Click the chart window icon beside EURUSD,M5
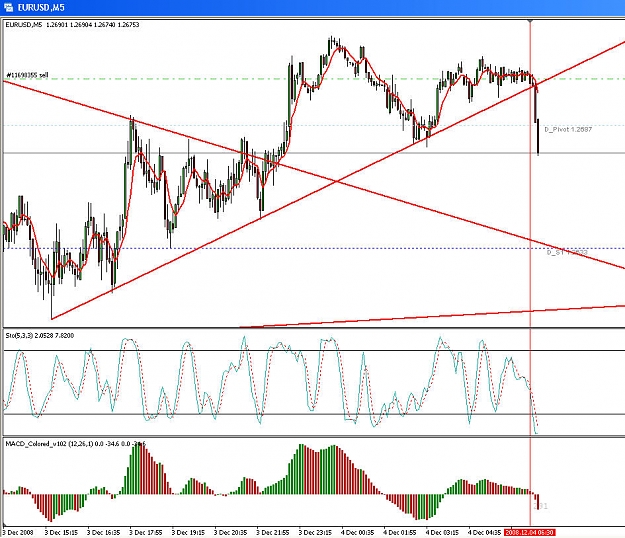The image size is (625, 538). (x=9, y=8)
